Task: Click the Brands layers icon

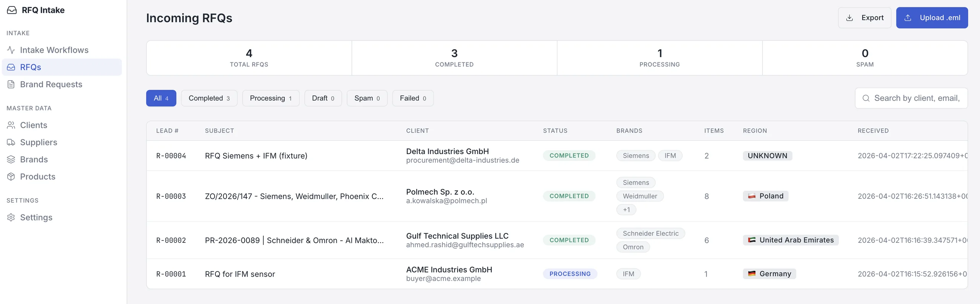Action: [x=11, y=159]
